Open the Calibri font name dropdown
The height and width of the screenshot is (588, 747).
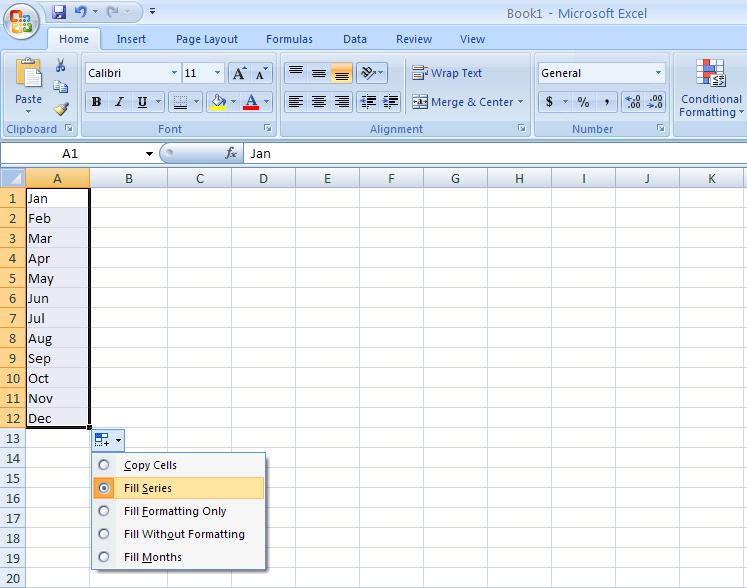pyautogui.click(x=174, y=73)
